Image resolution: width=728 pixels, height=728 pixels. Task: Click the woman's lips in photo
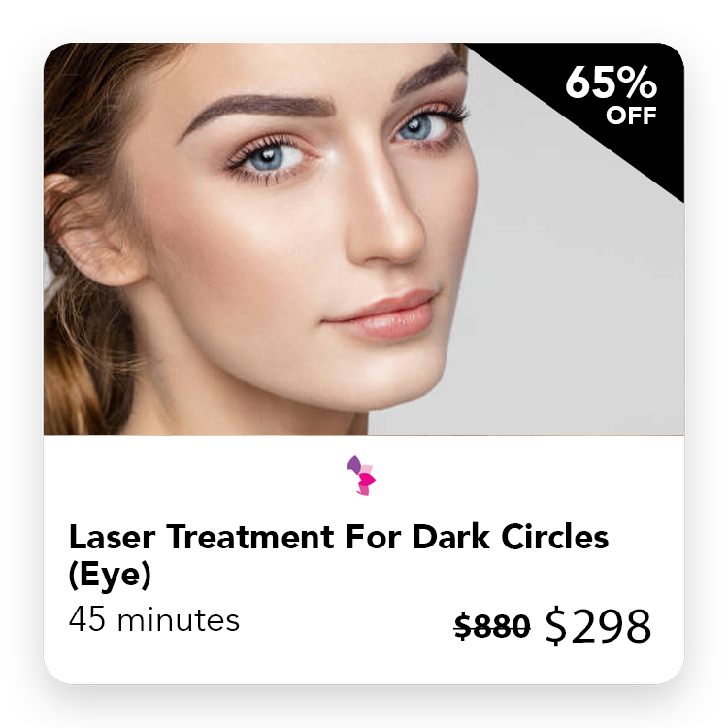(381, 314)
